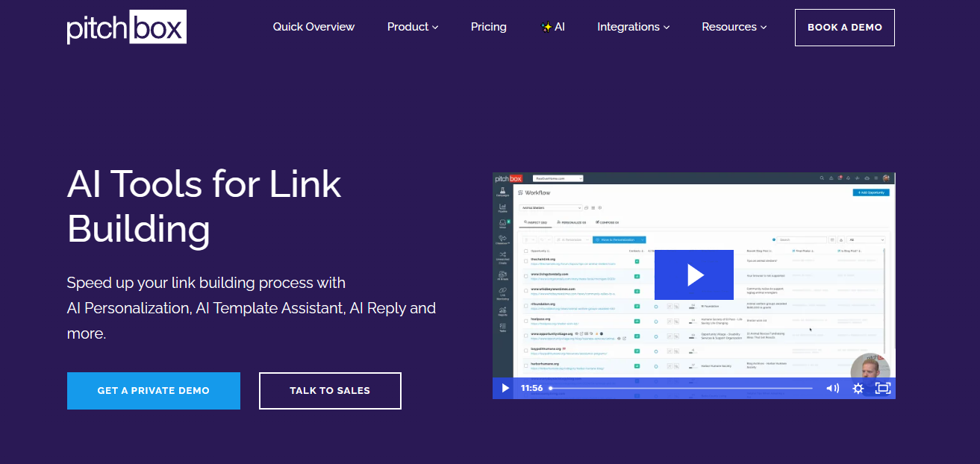Mute the video volume
Screen dimensions: 980x464
point(831,388)
